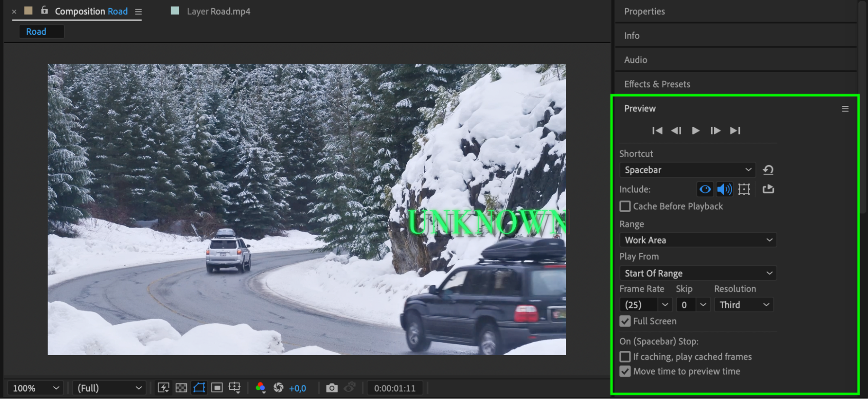868x399 pixels.
Task: Switch to the Layer Road.mp4 tab
Action: 218,11
